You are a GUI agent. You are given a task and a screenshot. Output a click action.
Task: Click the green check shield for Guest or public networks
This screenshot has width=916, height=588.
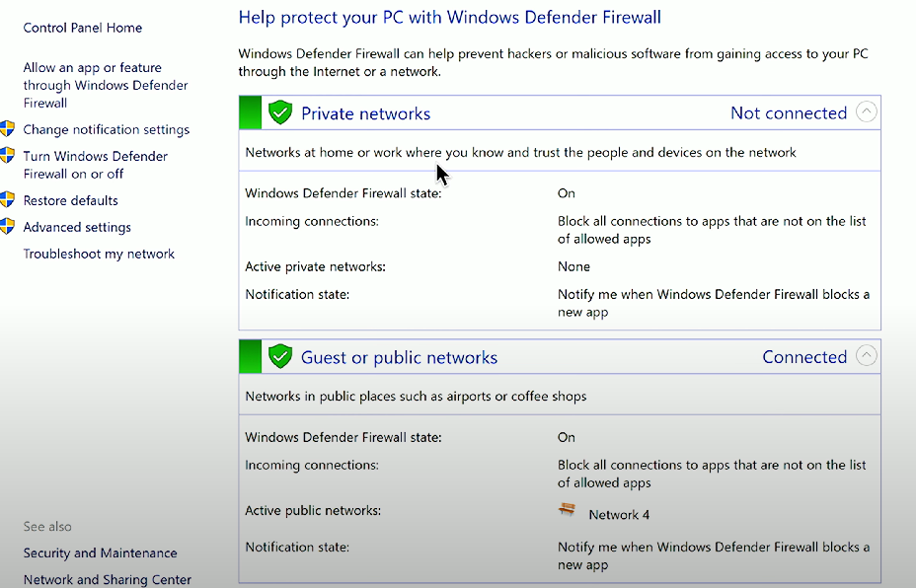coord(280,356)
